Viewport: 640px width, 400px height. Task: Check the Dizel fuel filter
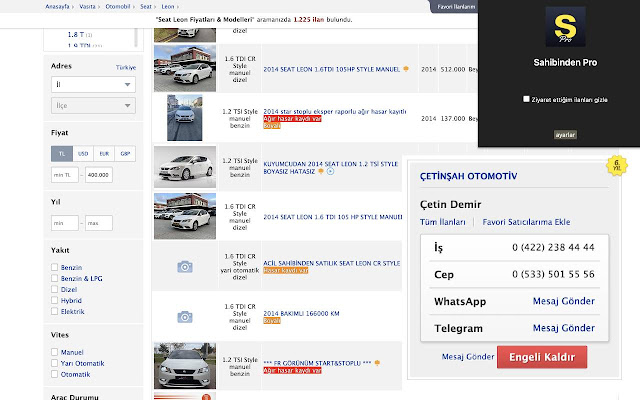[x=54, y=289]
